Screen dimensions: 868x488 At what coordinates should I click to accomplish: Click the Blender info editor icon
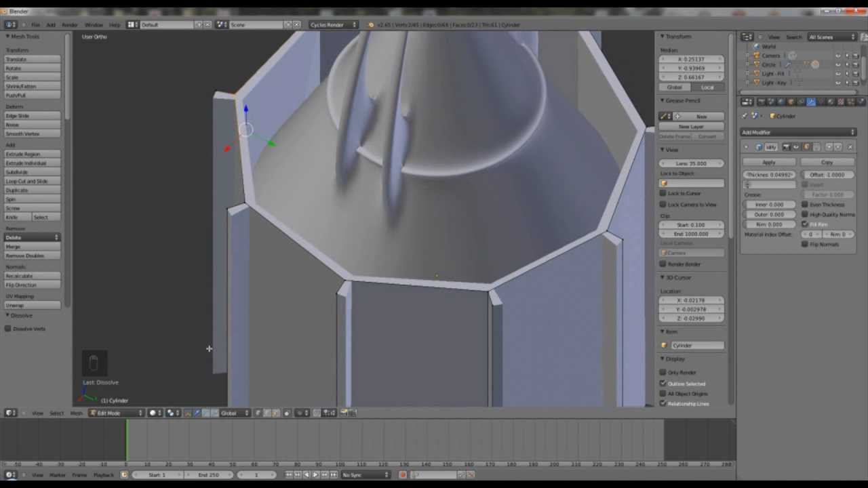point(10,24)
